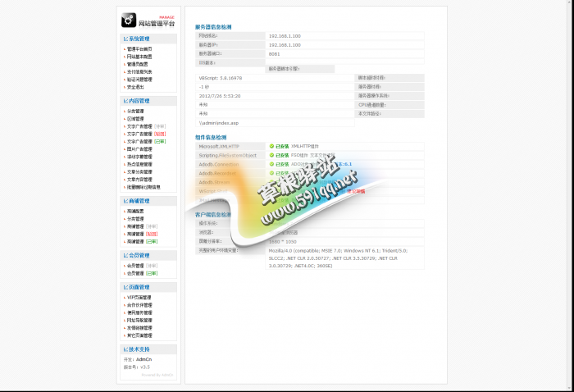Click file path \admin\index.asp
Screen dimensions: 574x392
(219, 123)
